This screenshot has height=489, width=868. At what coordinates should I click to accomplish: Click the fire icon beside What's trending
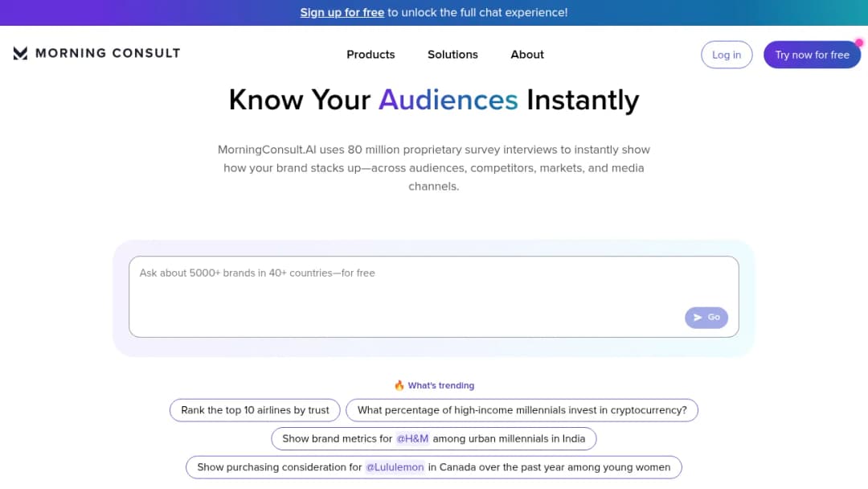pos(399,385)
